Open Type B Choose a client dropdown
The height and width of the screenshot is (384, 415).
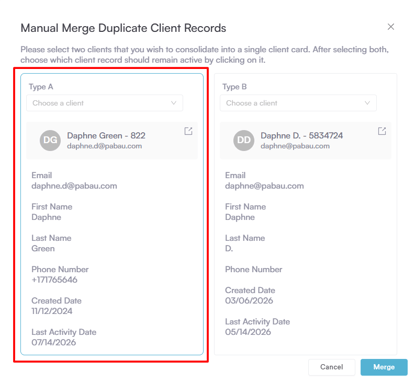(x=298, y=103)
